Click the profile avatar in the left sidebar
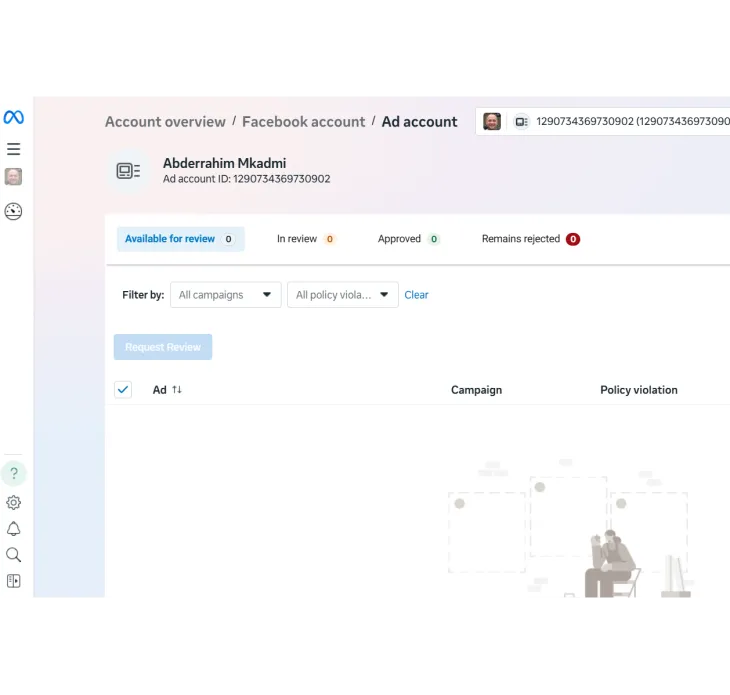730x695 pixels. coord(13,177)
